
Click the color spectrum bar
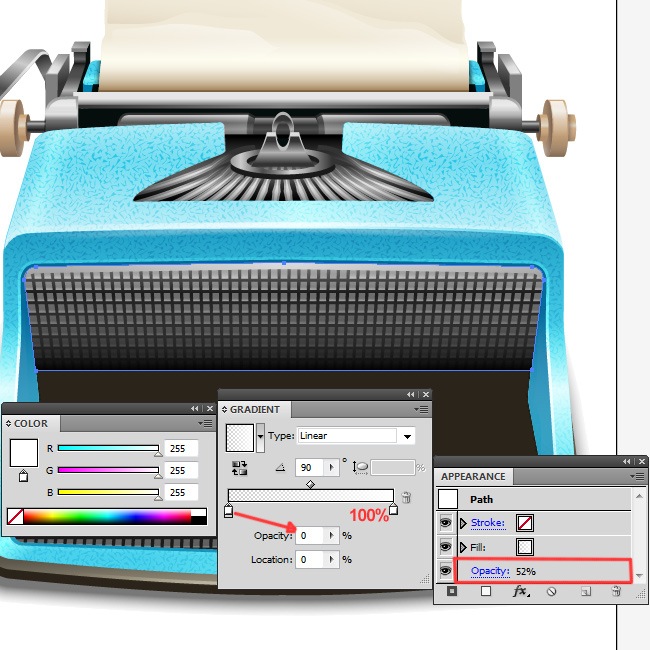107,517
